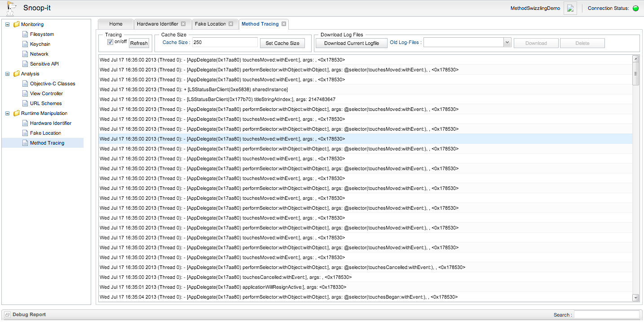644x322 pixels.
Task: Click the log list vertical scrollbar thumb
Action: (x=635, y=74)
